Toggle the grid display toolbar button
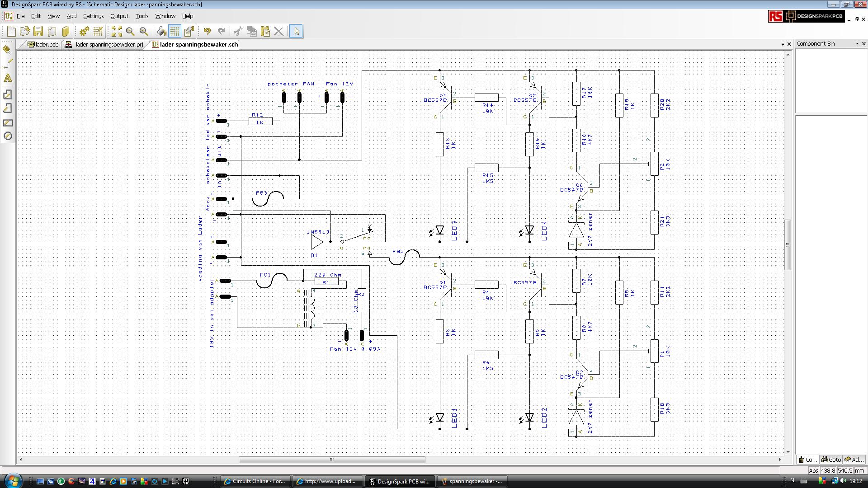The width and height of the screenshot is (868, 488). (x=175, y=31)
